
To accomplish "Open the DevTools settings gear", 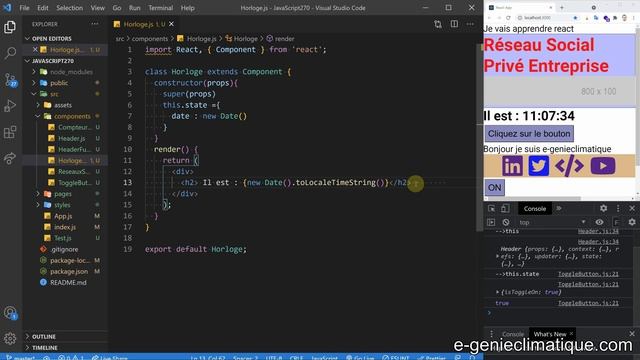I will (603, 208).
